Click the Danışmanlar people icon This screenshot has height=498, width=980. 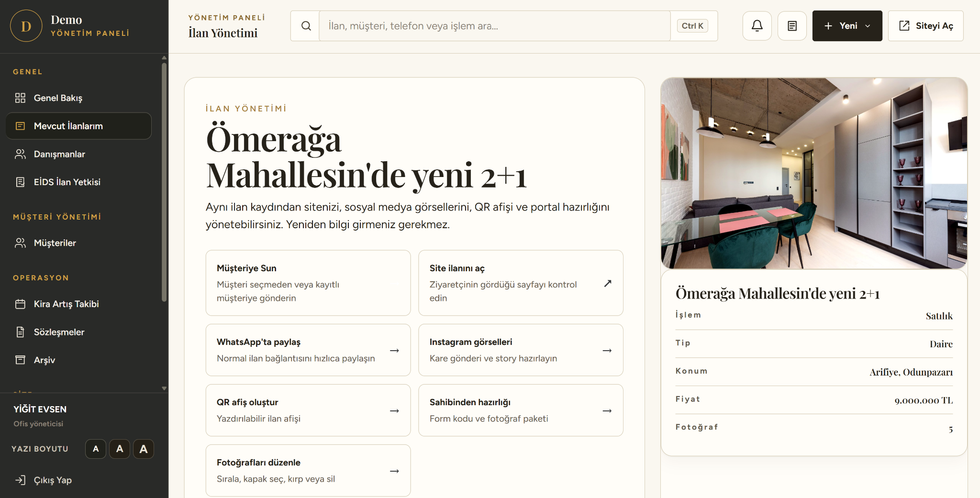click(x=20, y=154)
